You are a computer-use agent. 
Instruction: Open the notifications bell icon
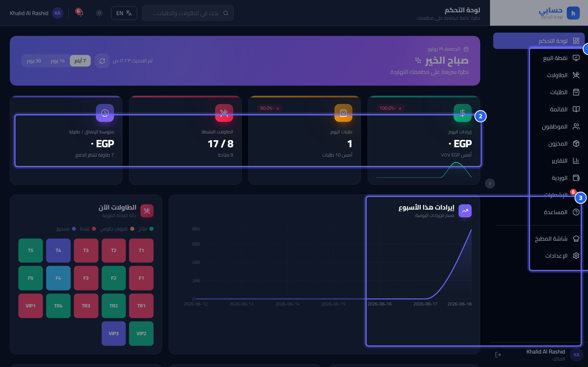pyautogui.click(x=80, y=13)
